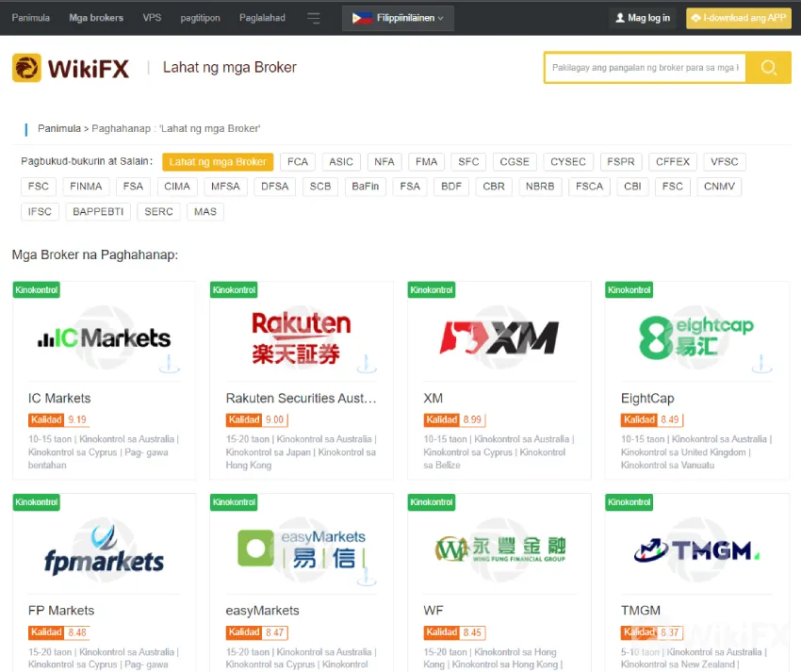Click the small icon on easyMarkets card logo
The image size is (801, 672).
[367, 576]
